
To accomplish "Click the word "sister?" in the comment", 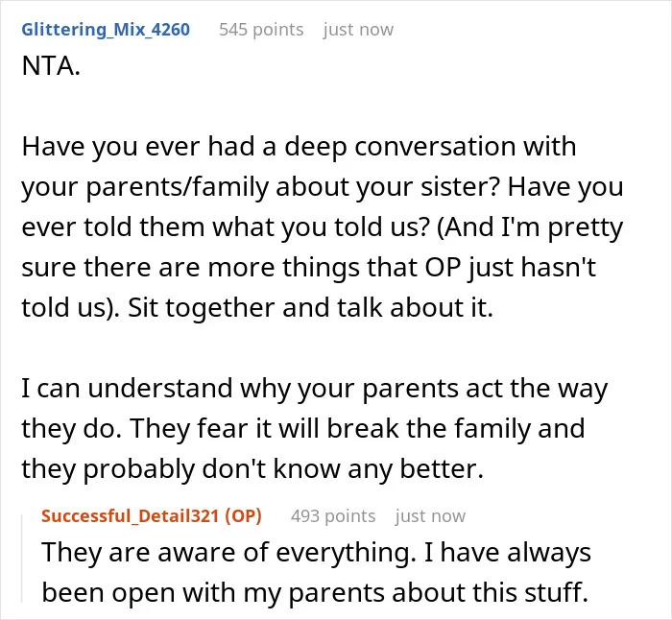I will click(x=460, y=187).
